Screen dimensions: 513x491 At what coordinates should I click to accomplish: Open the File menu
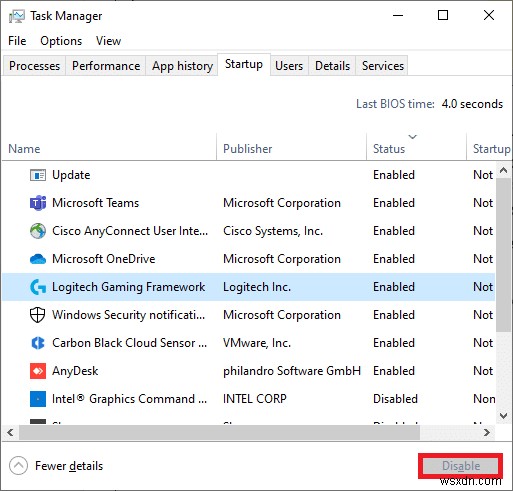pos(17,41)
